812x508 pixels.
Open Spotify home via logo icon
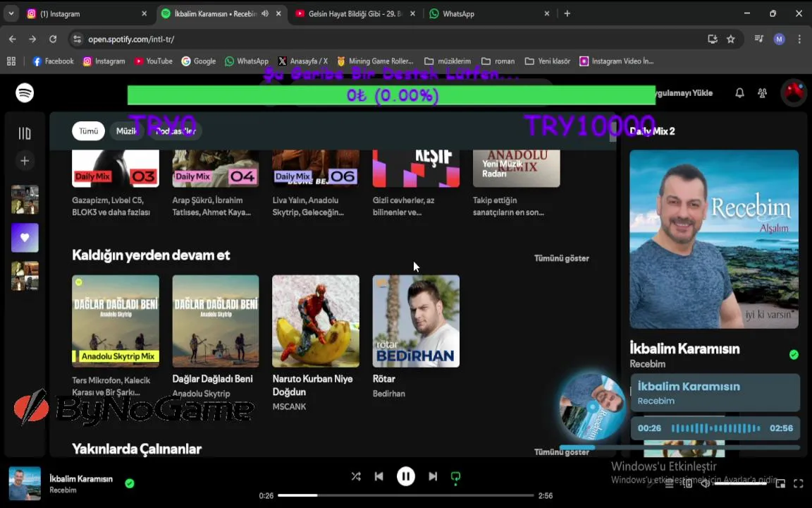(x=25, y=93)
